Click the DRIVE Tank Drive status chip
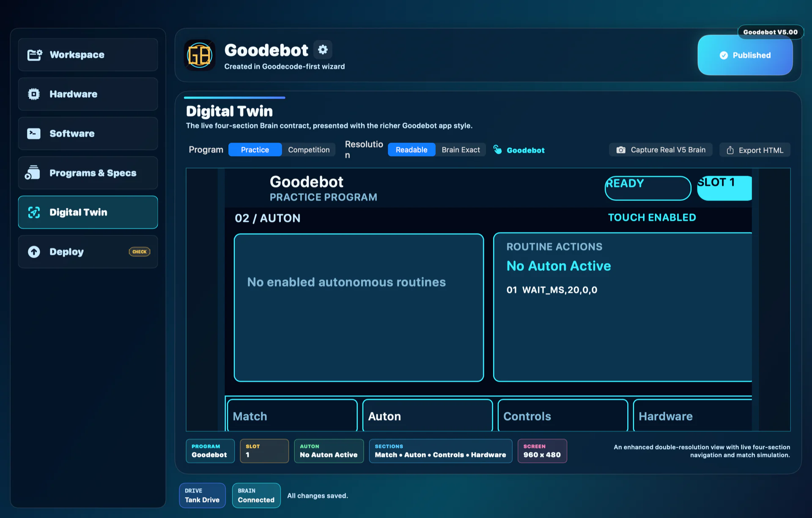 pyautogui.click(x=202, y=495)
